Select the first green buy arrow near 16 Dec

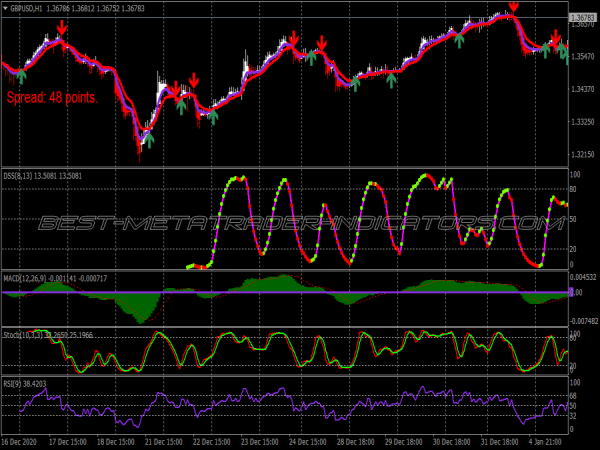pyautogui.click(x=21, y=77)
